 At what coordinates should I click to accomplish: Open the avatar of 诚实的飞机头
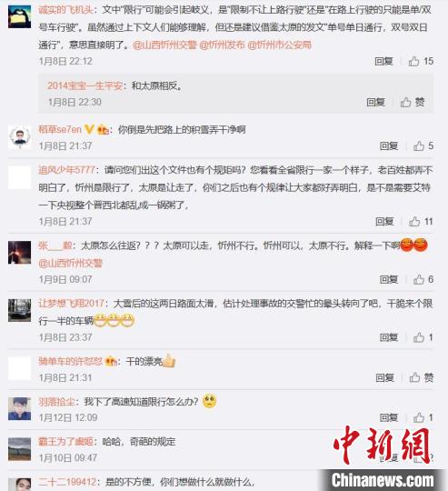click(x=19, y=16)
